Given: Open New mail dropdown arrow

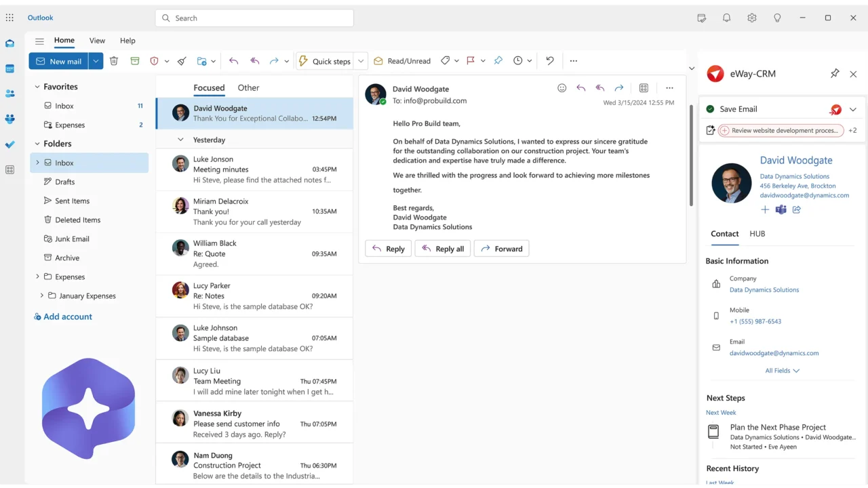Looking at the screenshot, I should pyautogui.click(x=96, y=61).
